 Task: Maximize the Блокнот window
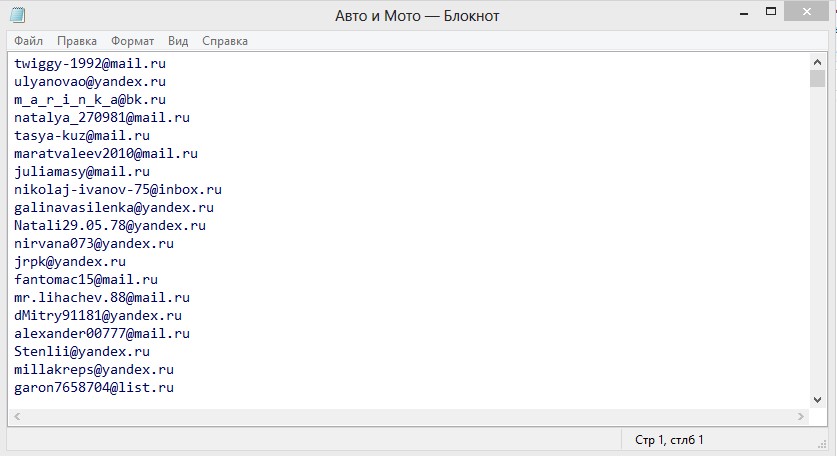[771, 12]
